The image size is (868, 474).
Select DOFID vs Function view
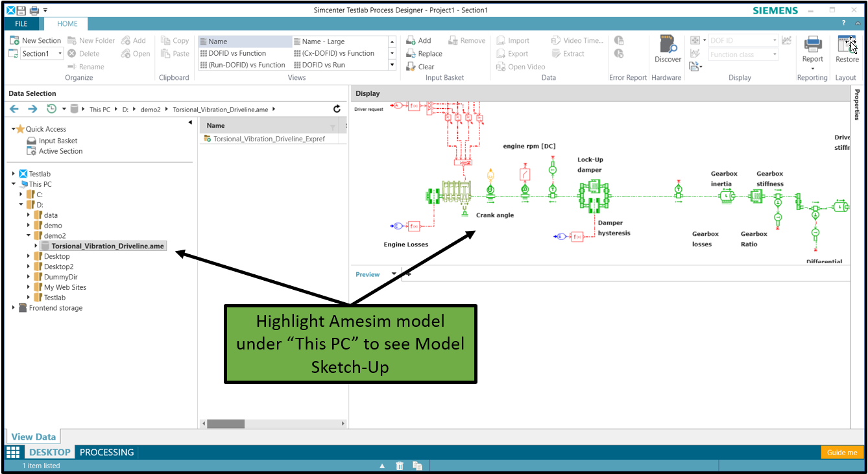pos(245,53)
